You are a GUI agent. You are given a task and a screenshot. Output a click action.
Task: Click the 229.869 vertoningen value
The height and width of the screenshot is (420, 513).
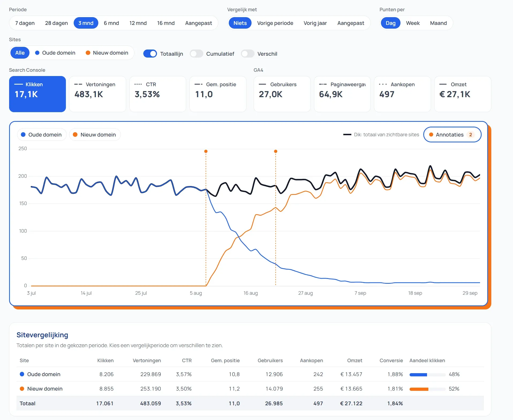point(151,374)
